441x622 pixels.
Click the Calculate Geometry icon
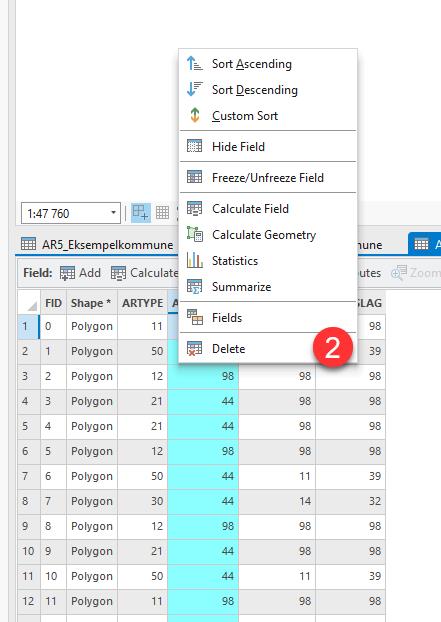coord(194,234)
